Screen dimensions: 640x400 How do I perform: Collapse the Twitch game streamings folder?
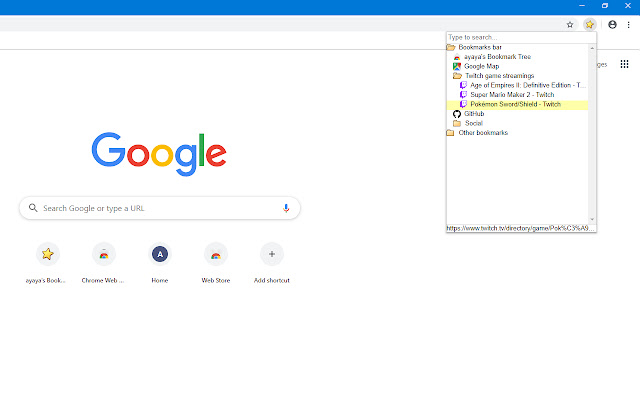[457, 76]
